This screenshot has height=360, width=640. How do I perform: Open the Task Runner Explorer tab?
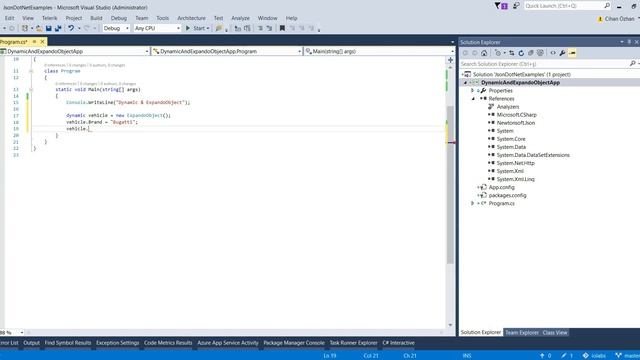(x=353, y=343)
